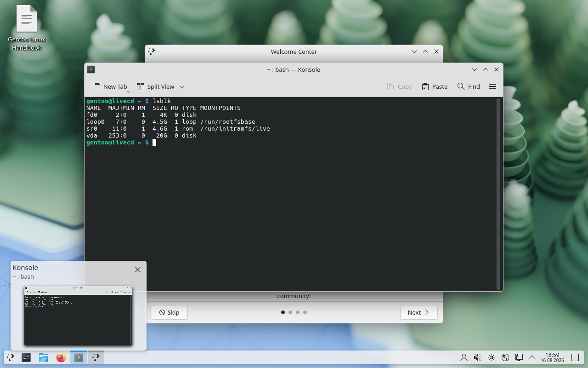Open the Dolphin file manager taskbar icon
Screen dimensions: 588x368
44,357
